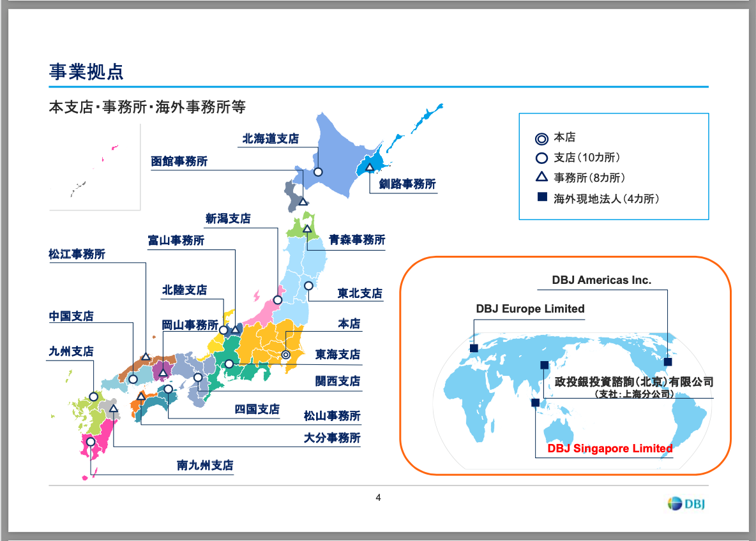The height and width of the screenshot is (541, 756).
Task: Click the 釧路事務所 label
Action: pos(407,184)
